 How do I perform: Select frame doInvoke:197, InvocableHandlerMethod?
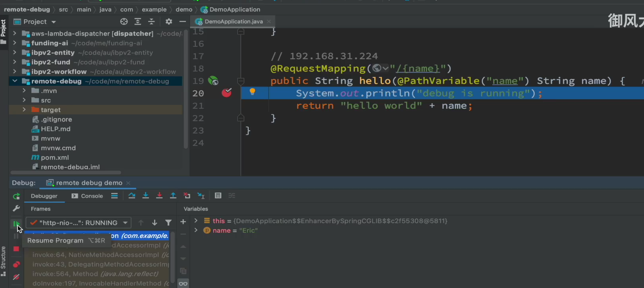click(x=97, y=283)
